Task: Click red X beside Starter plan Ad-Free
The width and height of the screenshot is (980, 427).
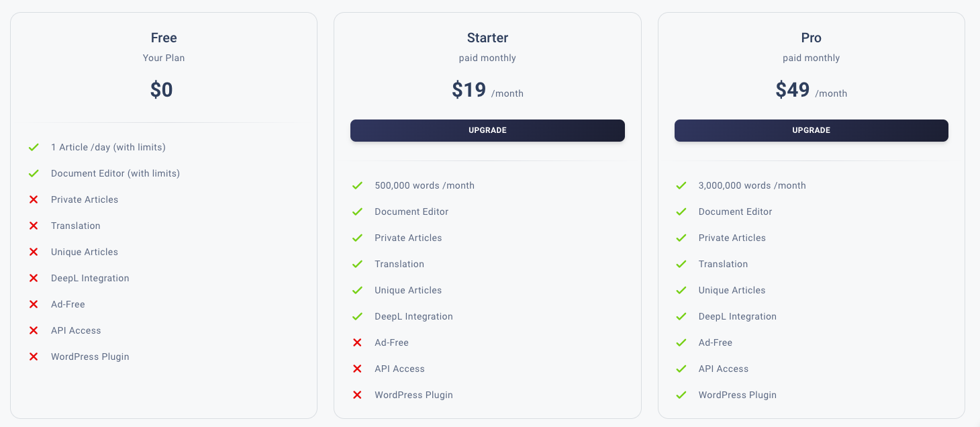Action: (x=357, y=342)
